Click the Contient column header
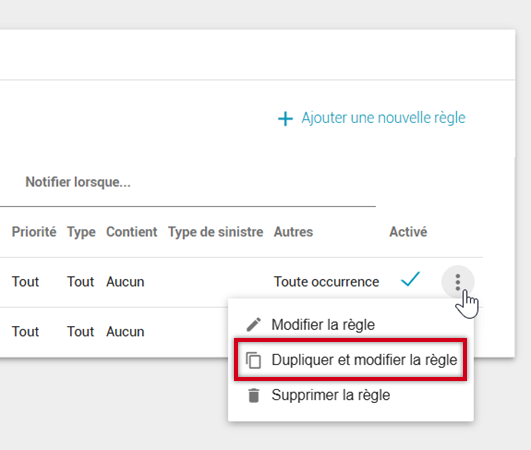This screenshot has height=450, width=531. coord(131,232)
